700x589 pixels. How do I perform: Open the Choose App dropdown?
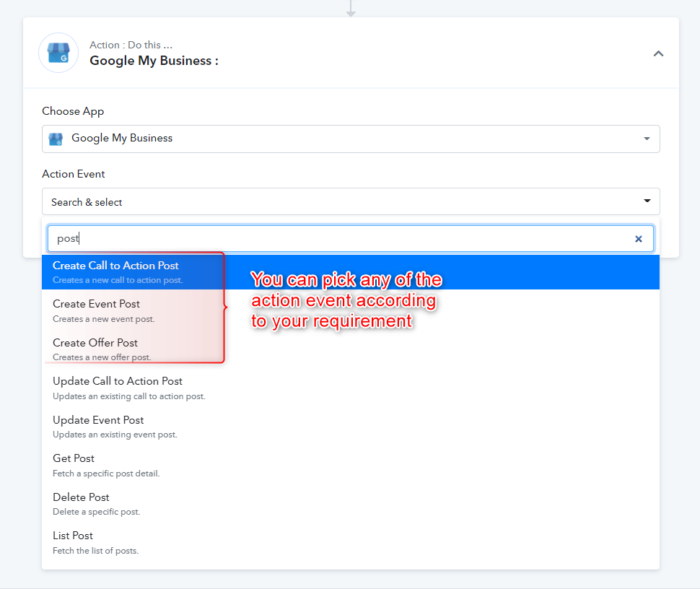pos(351,139)
